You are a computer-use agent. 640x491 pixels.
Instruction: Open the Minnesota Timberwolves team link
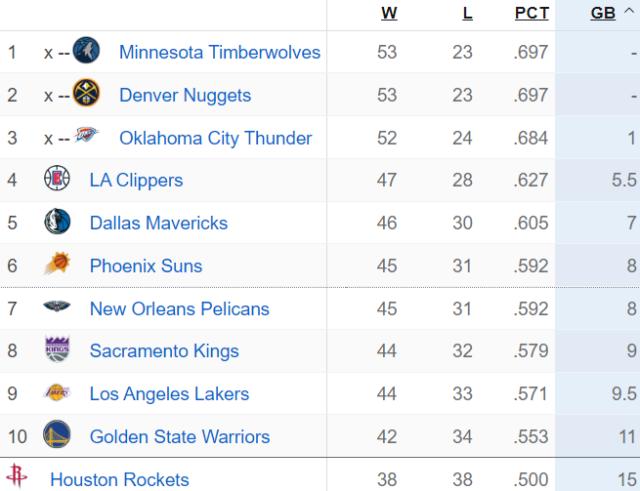[x=219, y=52]
